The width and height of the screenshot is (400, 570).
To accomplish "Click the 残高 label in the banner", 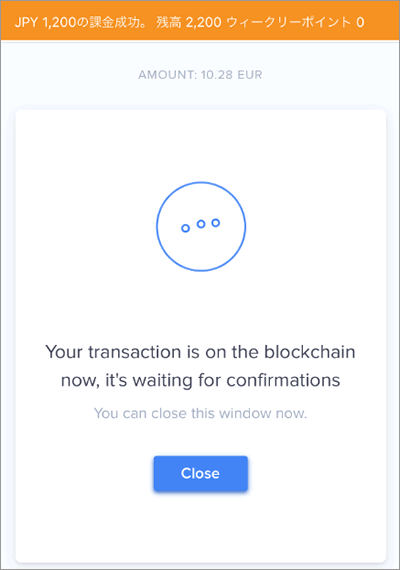I will pos(168,23).
